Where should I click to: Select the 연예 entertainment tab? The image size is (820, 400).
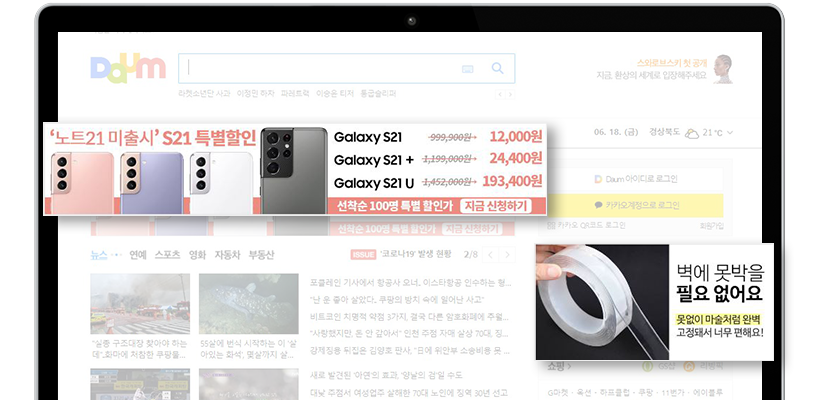coord(138,255)
